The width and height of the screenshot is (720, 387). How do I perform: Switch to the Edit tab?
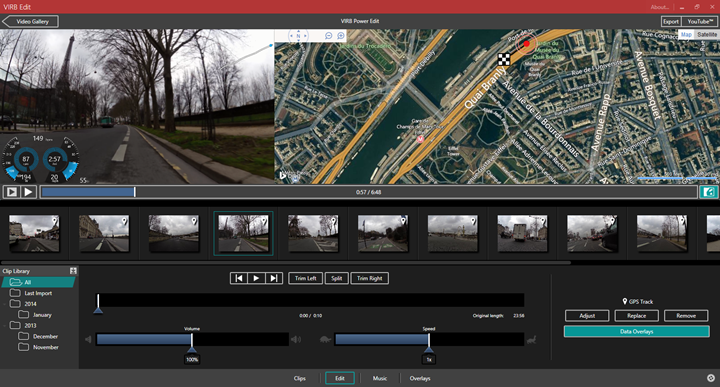[x=340, y=378]
